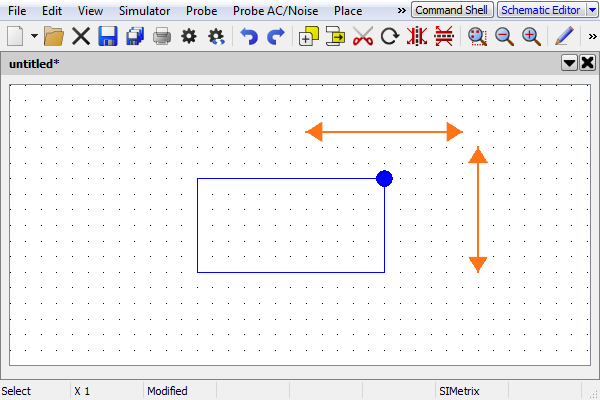Click the blue handle on rectangle corner
The height and width of the screenshot is (400, 600).
tap(384, 178)
